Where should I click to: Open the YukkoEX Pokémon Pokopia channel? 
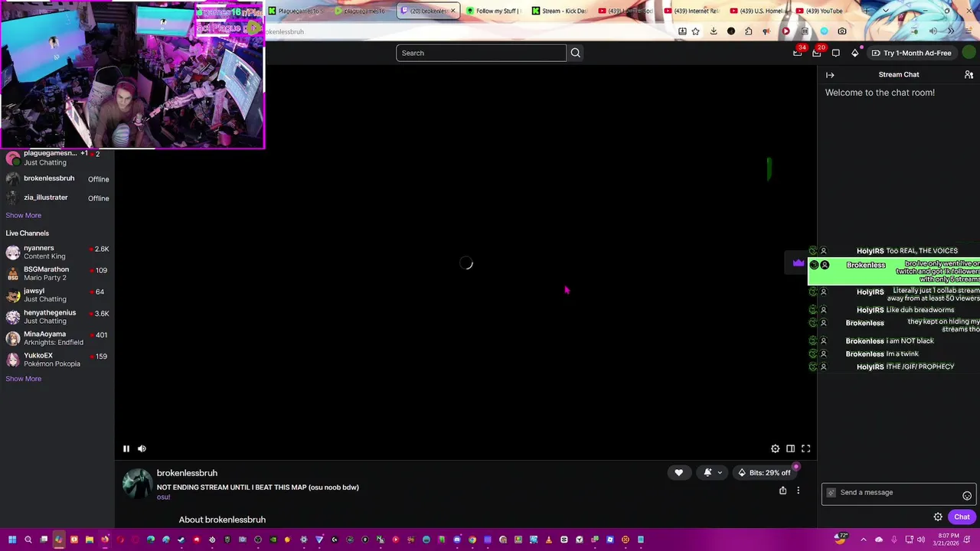coord(57,359)
